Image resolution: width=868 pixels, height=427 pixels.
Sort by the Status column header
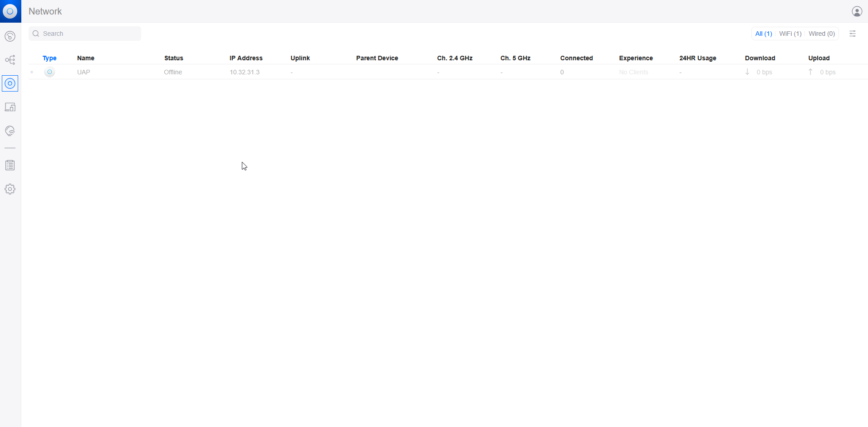(173, 58)
